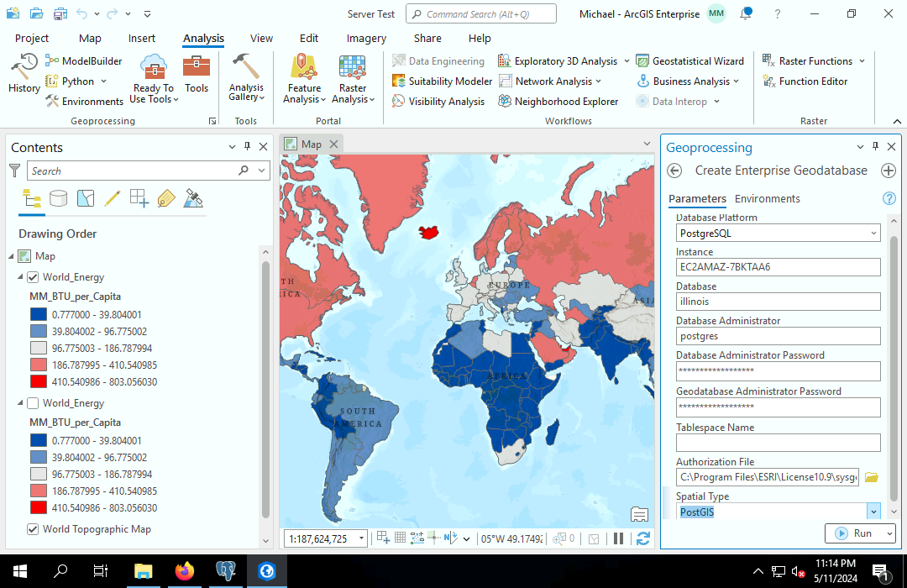
Task: Browse for the Authorization File
Action: pos(871,477)
